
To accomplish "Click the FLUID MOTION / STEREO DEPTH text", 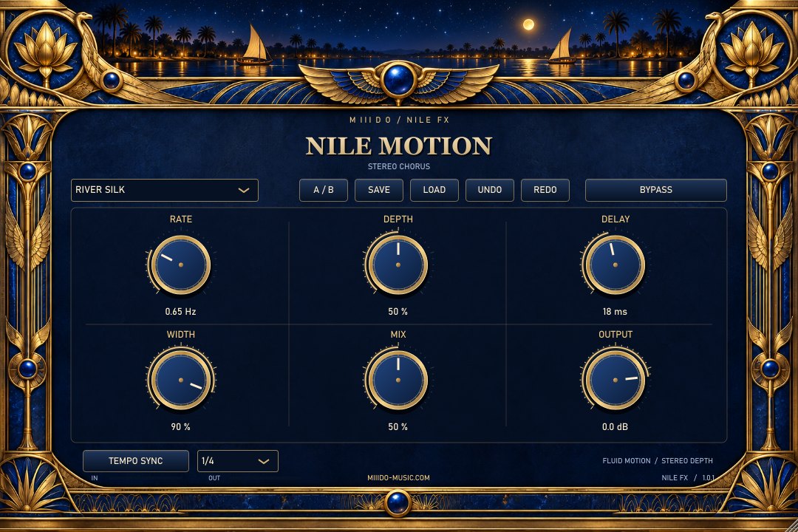I will 658,461.
